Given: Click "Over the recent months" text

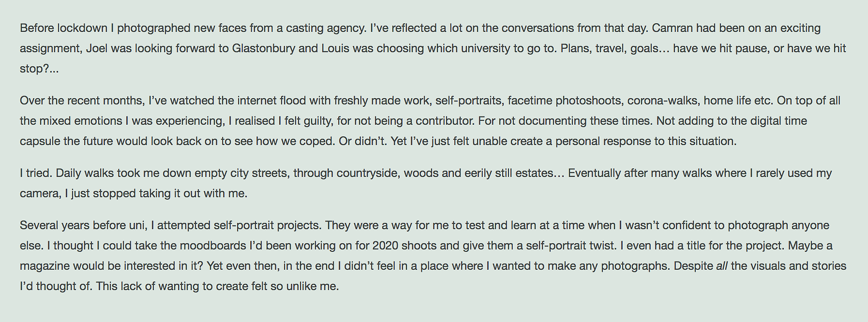Looking at the screenshot, I should 81,101.
